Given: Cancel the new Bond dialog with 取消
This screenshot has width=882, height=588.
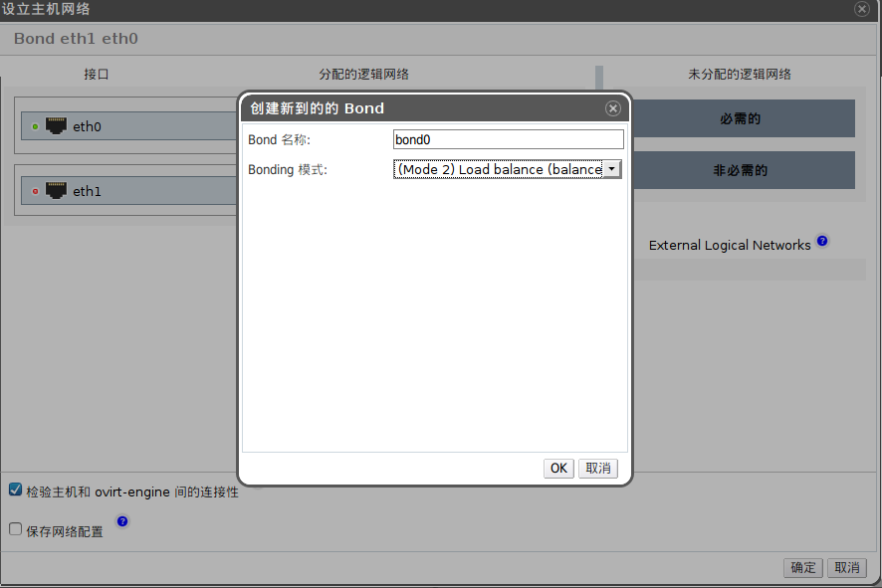Looking at the screenshot, I should (x=598, y=469).
